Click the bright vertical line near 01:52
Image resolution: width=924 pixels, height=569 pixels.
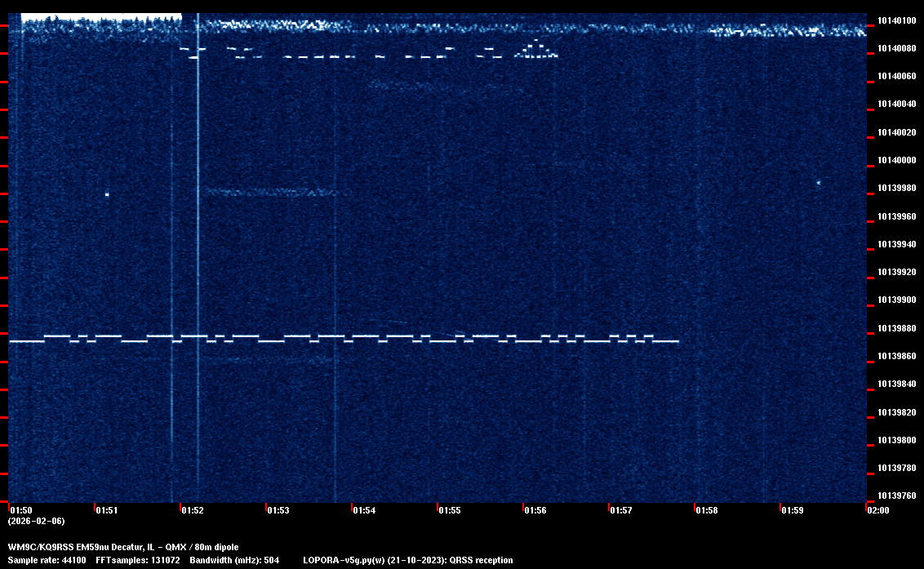click(198, 245)
